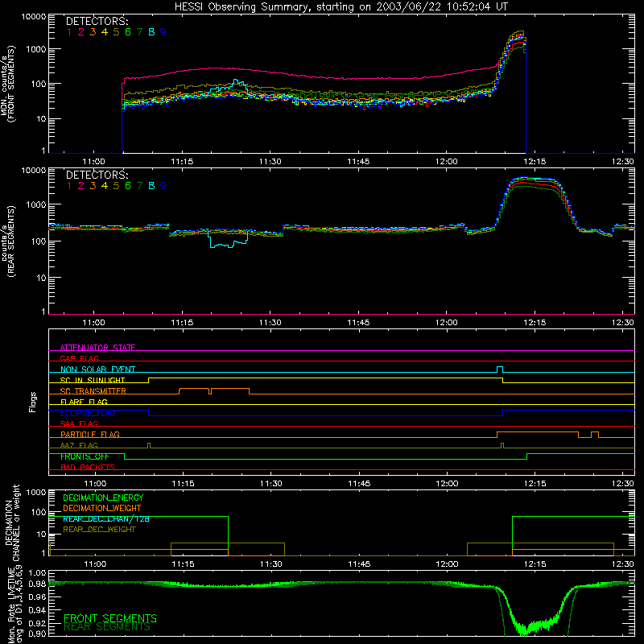Image resolution: width=644 pixels, height=644 pixels.
Task: Select detector 4 legend number in rear segments plot
Action: (105, 186)
